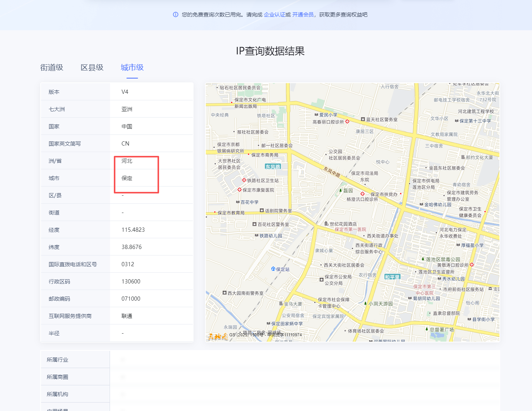Click the 和平里 blue label on map
The height and width of the screenshot is (411, 532).
pyautogui.click(x=392, y=277)
